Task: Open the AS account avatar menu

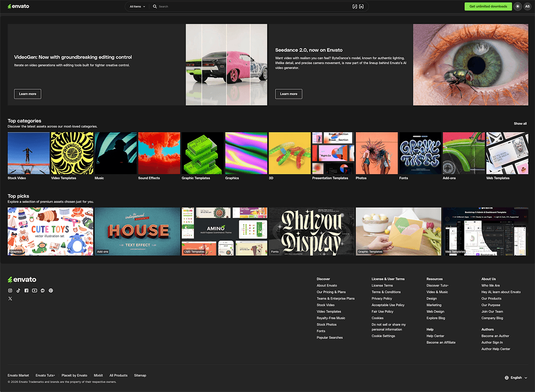Action: [527, 6]
